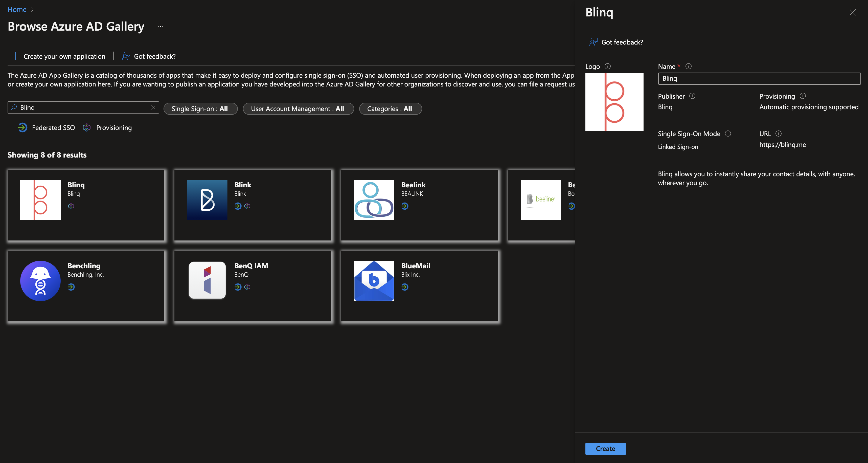The image size is (868, 463).
Task: Click the Blix Inc. publisher text
Action: click(x=410, y=274)
